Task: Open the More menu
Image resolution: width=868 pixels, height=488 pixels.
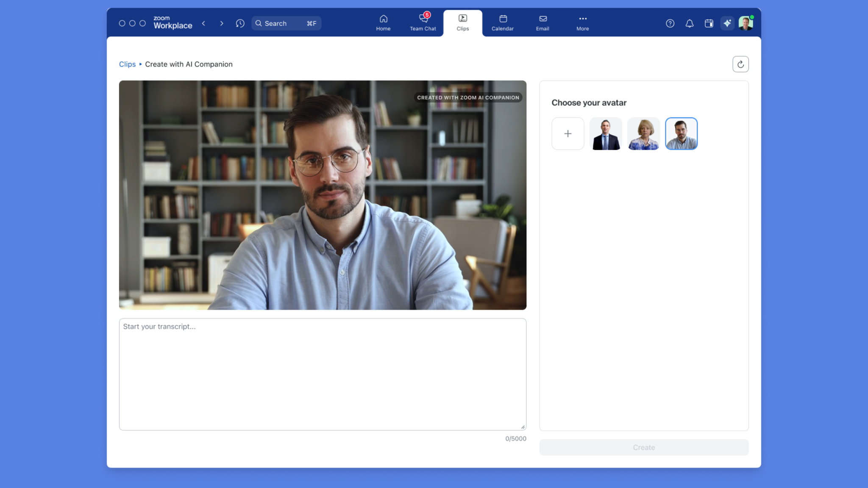Action: 582,23
